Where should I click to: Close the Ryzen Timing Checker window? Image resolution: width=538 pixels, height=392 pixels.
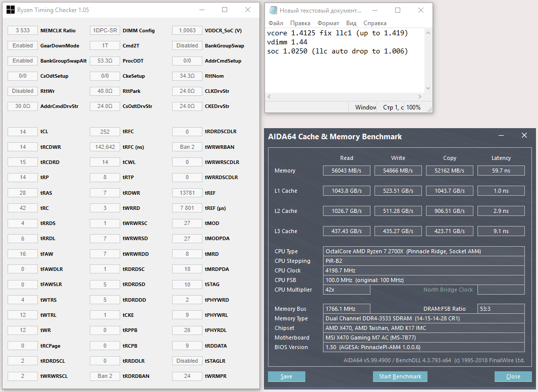point(248,10)
